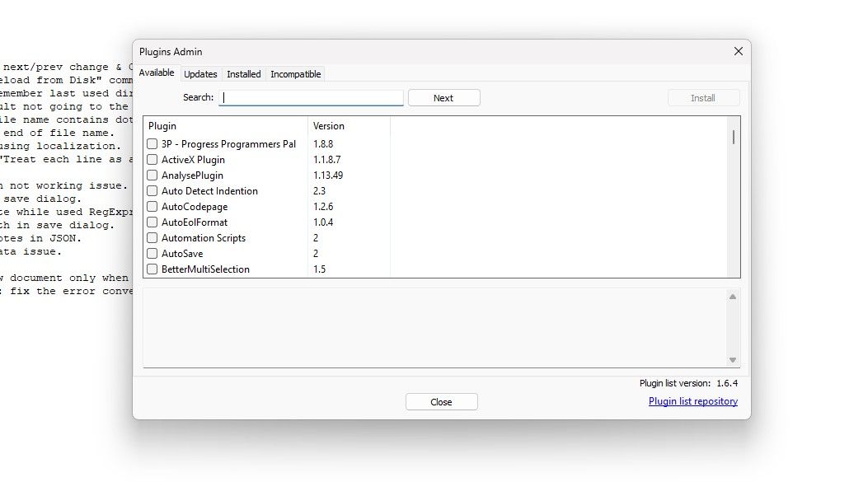Viewport: 868px width, 482px height.
Task: Select the Auto Detect Indention checkbox
Action: (152, 190)
